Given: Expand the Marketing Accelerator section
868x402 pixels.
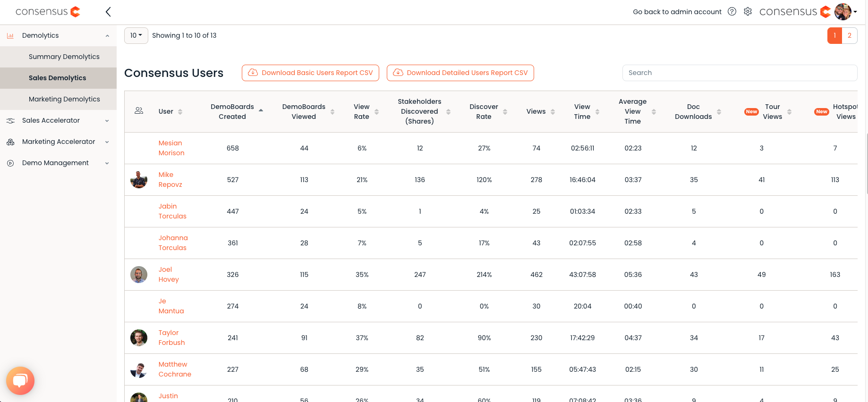Looking at the screenshot, I should pyautogui.click(x=107, y=142).
